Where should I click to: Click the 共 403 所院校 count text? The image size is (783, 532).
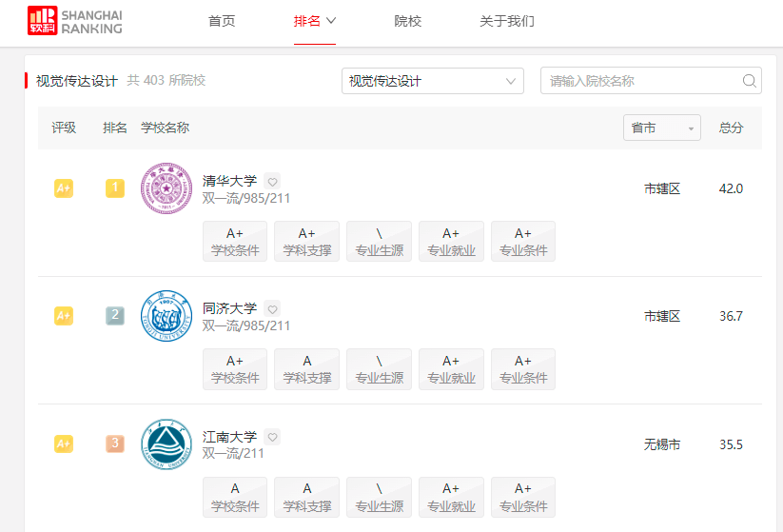point(166,81)
